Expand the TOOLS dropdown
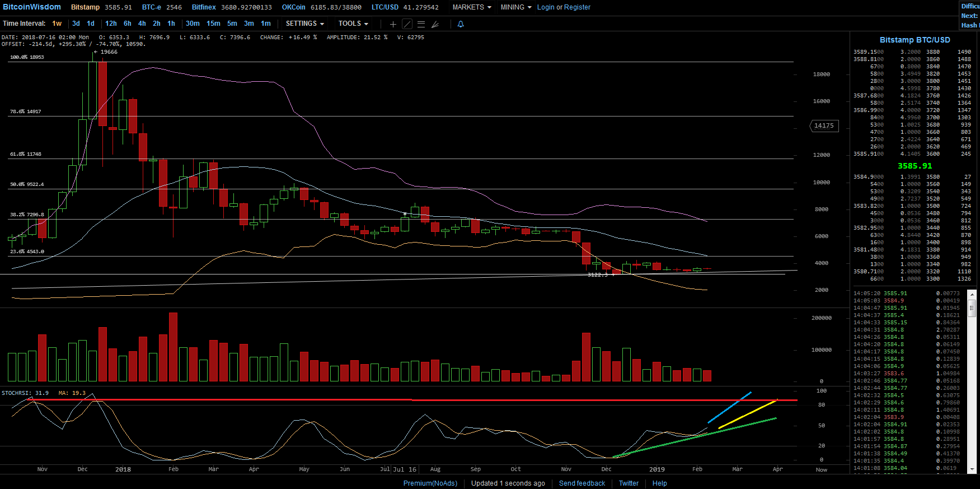Screen dimensions: 980x489 coord(353,24)
